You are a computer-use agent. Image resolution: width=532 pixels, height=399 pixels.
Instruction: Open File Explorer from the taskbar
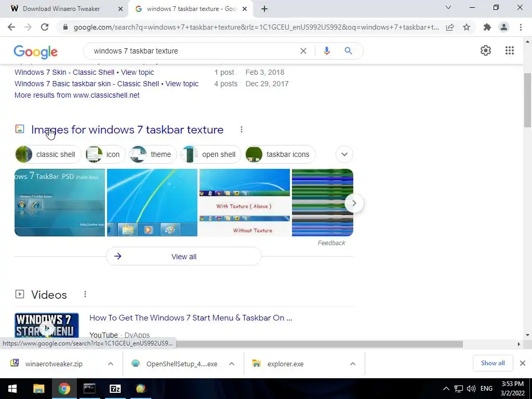click(38, 389)
